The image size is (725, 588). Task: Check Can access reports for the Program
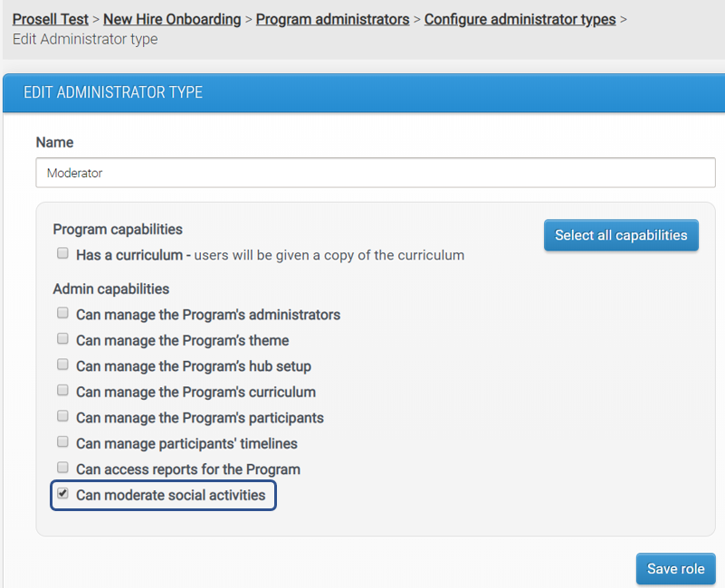62,468
